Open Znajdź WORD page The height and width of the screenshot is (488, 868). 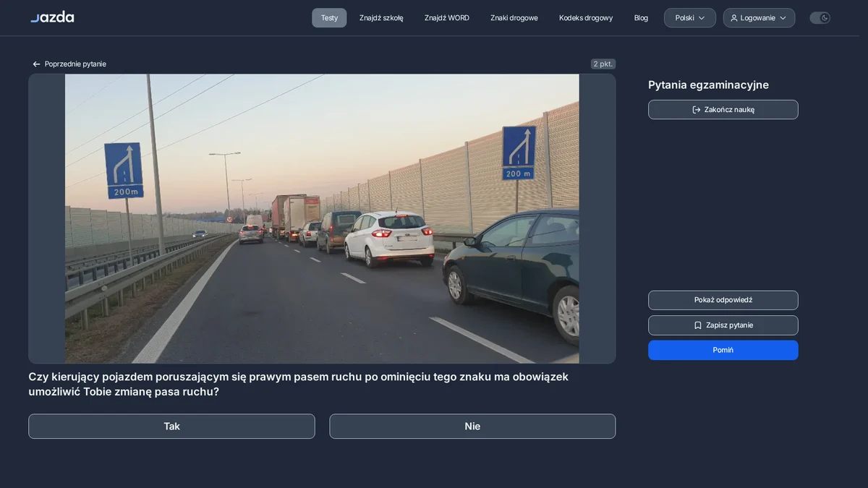447,18
